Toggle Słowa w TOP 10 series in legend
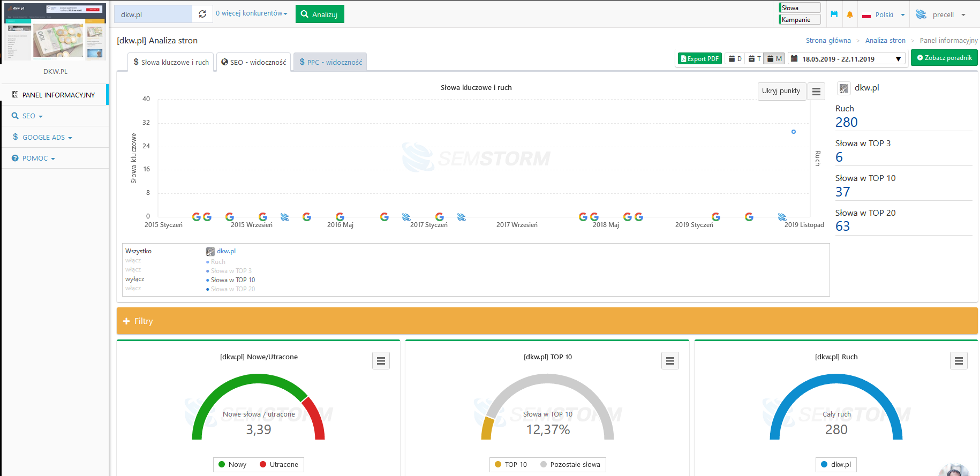 (x=230, y=280)
